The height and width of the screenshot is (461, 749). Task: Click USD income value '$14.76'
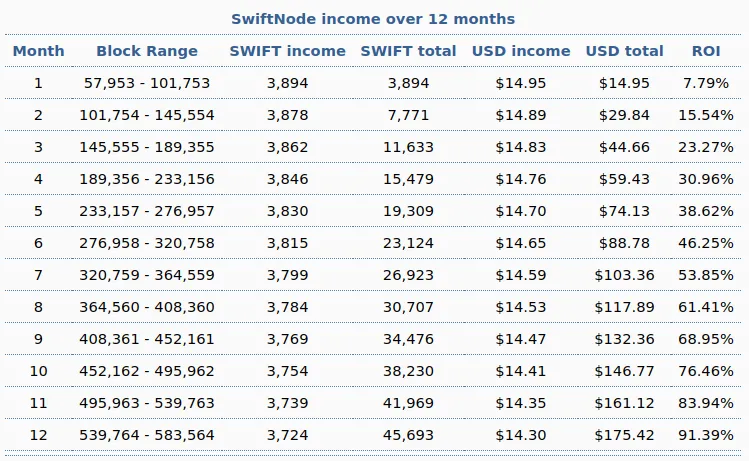point(521,179)
